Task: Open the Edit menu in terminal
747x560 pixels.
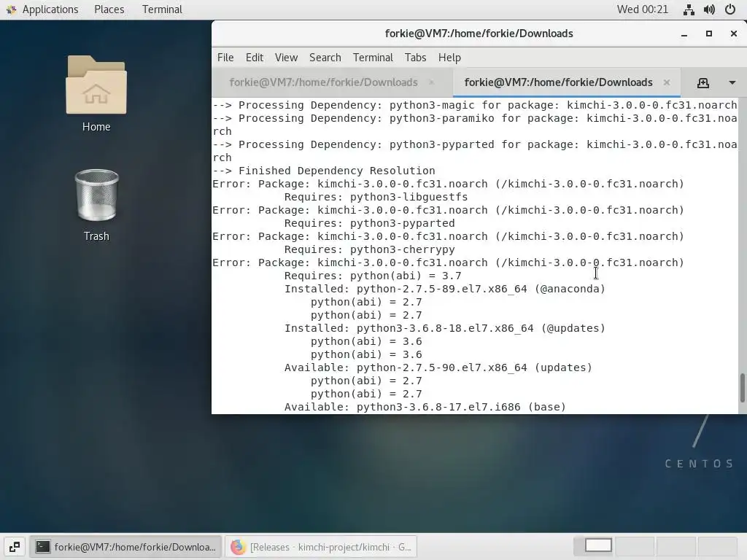Action: 255,58
